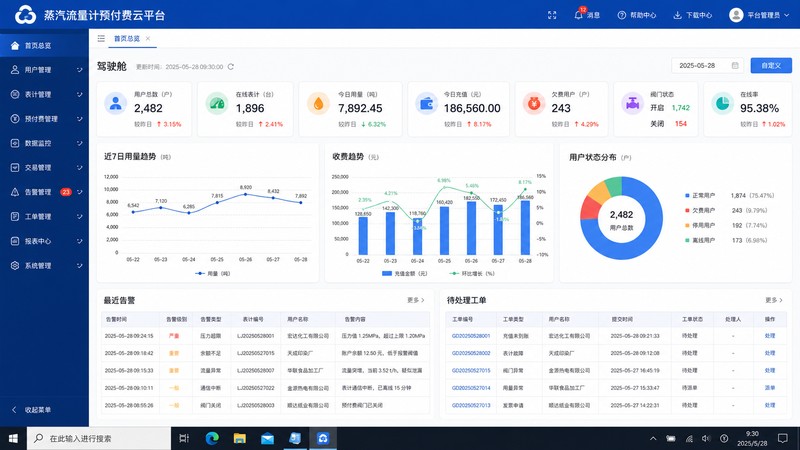Switch to the 首页总览 tab
This screenshot has width=800, height=450.
coord(127,38)
